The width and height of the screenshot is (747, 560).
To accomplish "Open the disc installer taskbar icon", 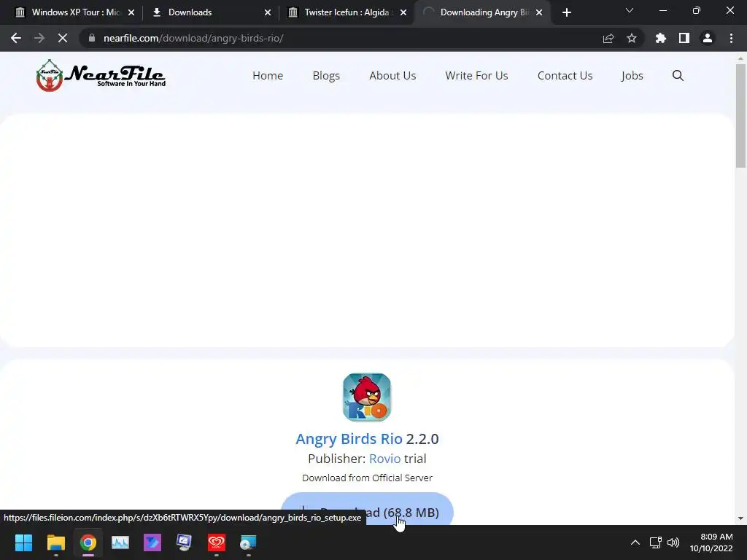I will (248, 542).
